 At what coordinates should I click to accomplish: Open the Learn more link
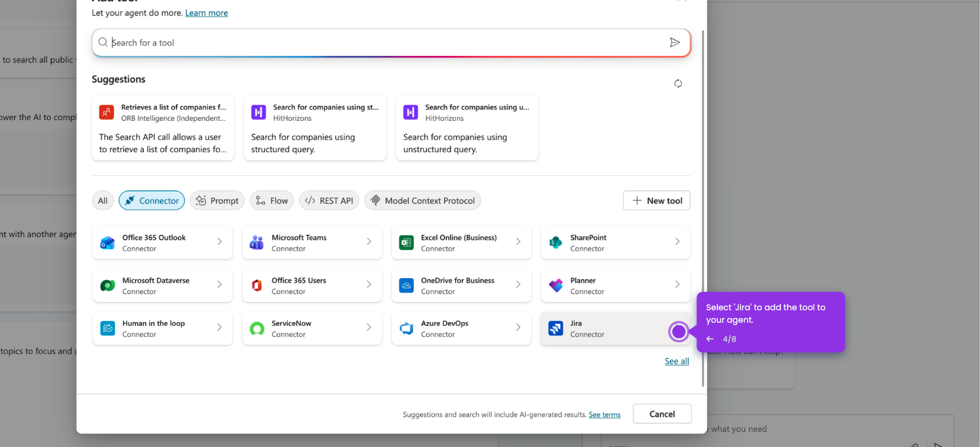click(206, 13)
